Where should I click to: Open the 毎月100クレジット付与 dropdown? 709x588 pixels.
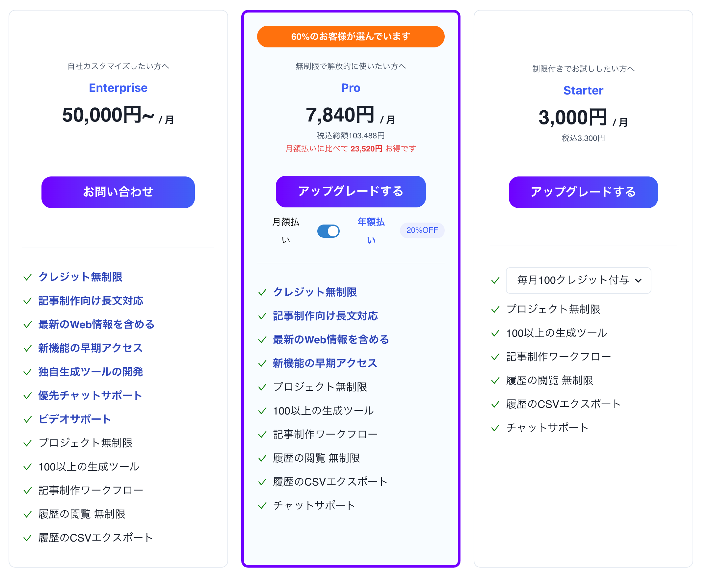578,280
